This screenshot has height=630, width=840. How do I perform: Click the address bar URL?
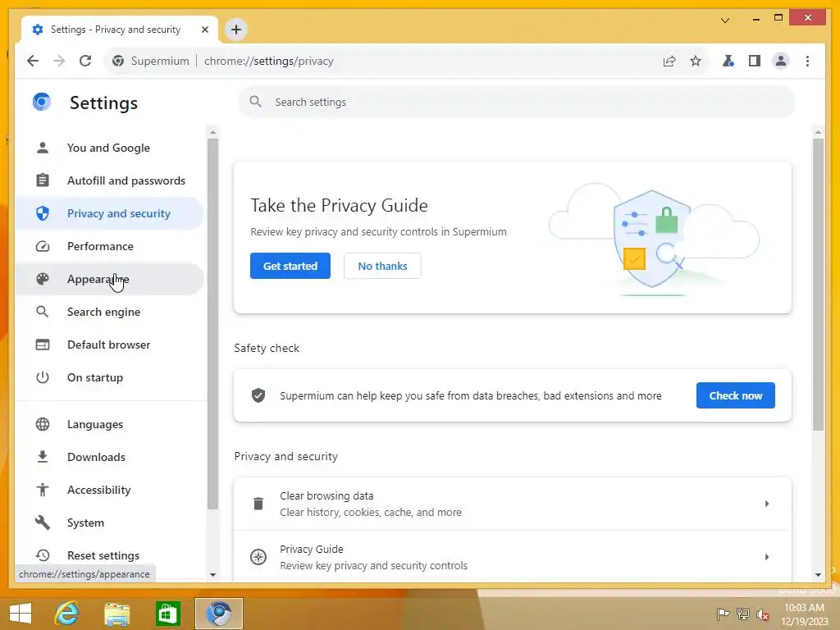269,61
